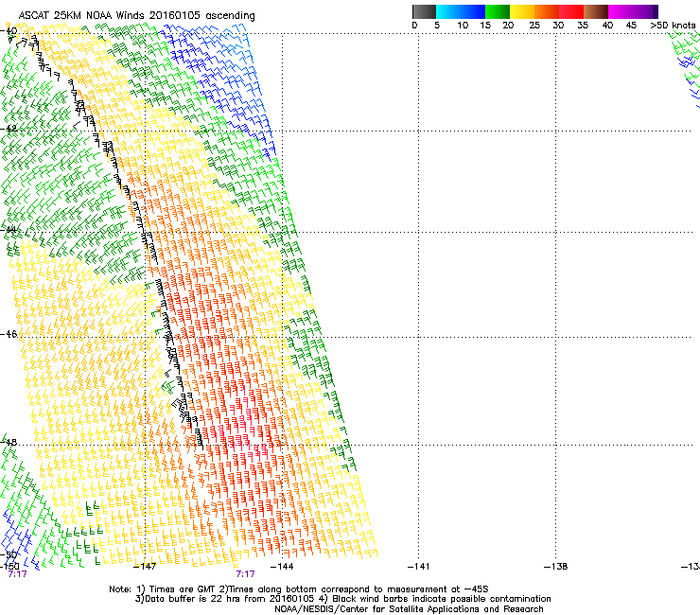Click the green 15-20 knots legend segment
The height and width of the screenshot is (615, 700).
(498, 11)
